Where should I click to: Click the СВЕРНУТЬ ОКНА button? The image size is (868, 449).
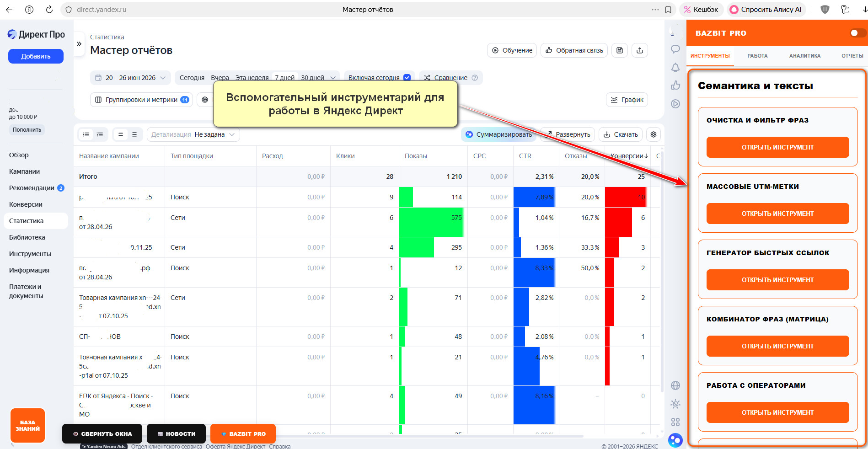(102, 434)
